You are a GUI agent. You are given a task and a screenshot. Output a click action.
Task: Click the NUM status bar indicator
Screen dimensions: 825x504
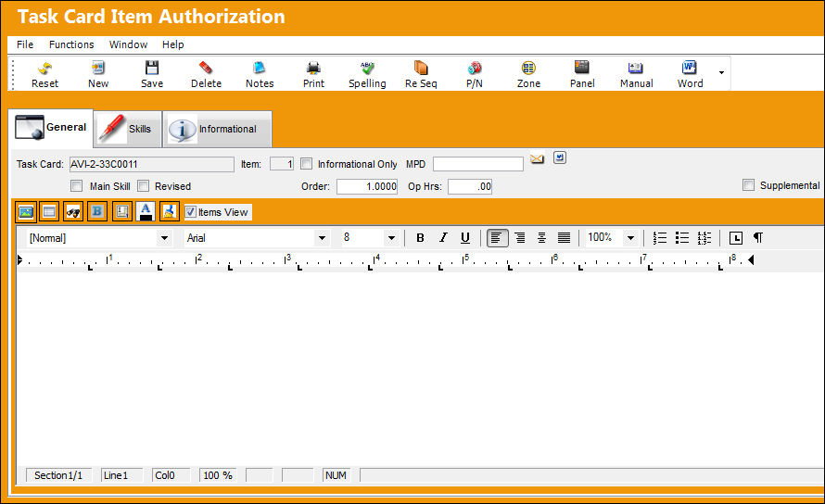click(x=336, y=475)
